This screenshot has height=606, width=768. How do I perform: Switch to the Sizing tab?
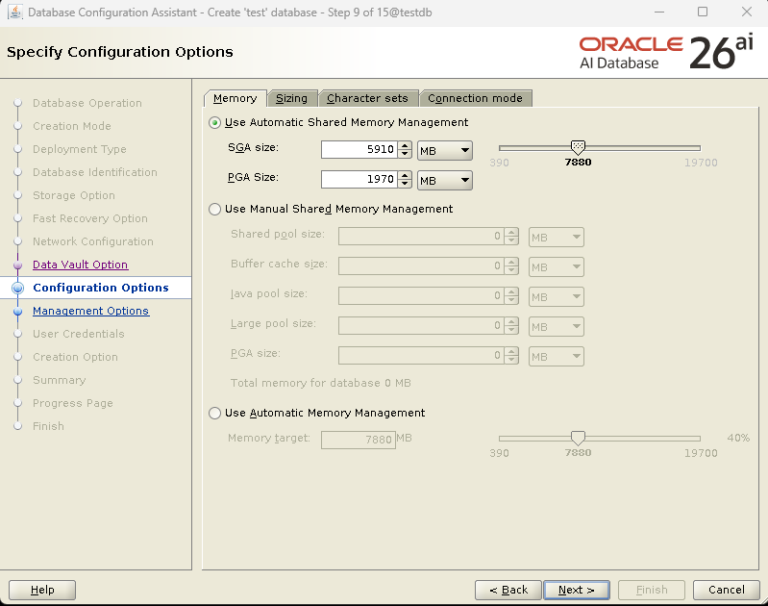[292, 98]
